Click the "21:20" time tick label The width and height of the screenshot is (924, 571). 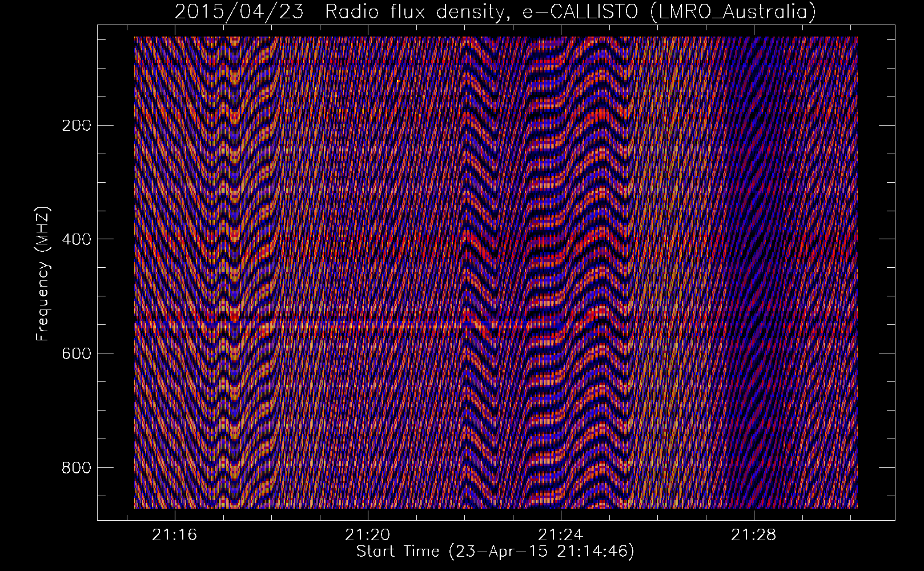(368, 534)
